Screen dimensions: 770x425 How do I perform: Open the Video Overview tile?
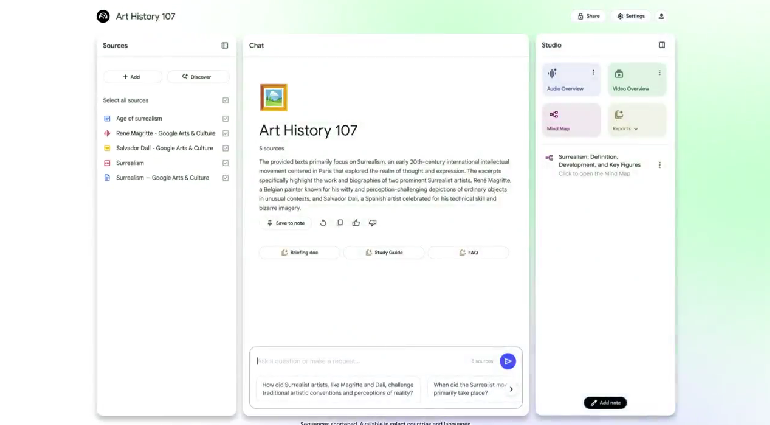[637, 80]
